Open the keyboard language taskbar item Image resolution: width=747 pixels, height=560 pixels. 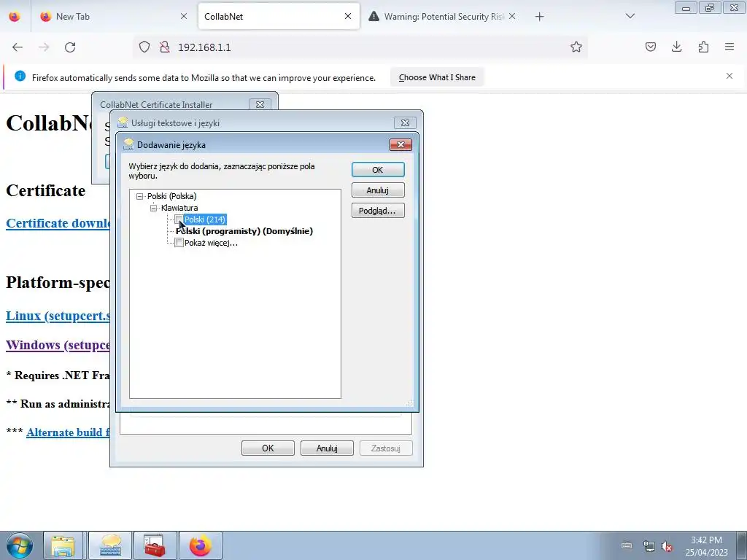click(x=109, y=545)
